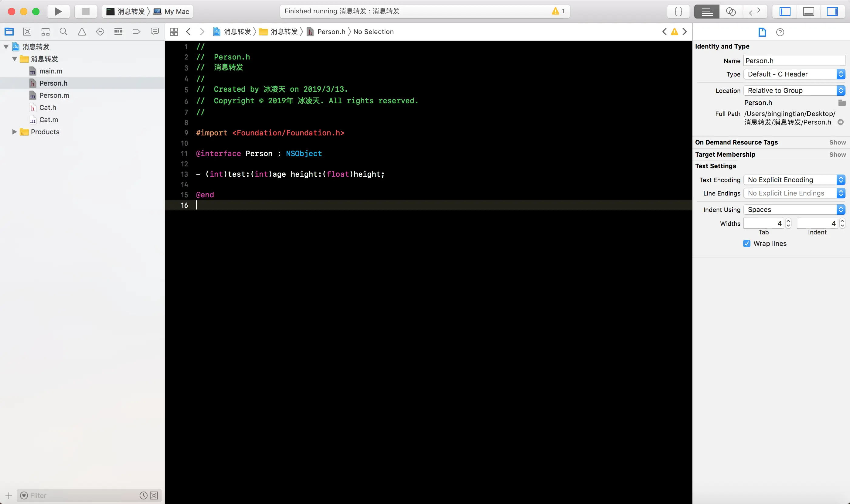Image resolution: width=850 pixels, height=504 pixels.
Task: Click Person.h in the jump bar
Action: [331, 32]
